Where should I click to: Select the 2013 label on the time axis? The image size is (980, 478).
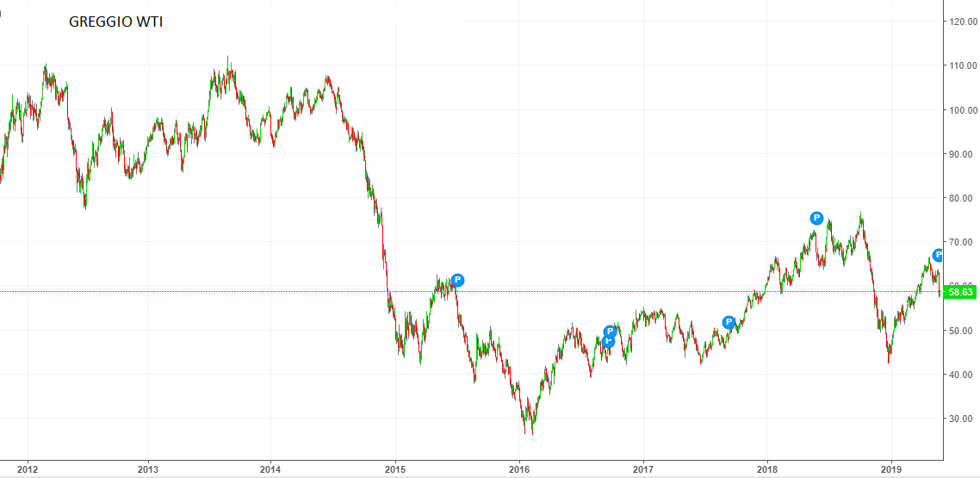point(148,469)
